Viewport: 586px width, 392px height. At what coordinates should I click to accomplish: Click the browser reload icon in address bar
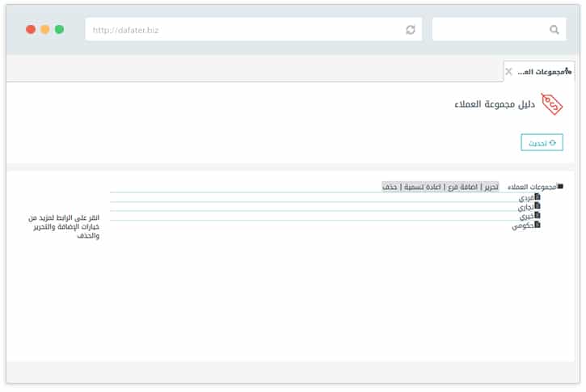(x=411, y=30)
